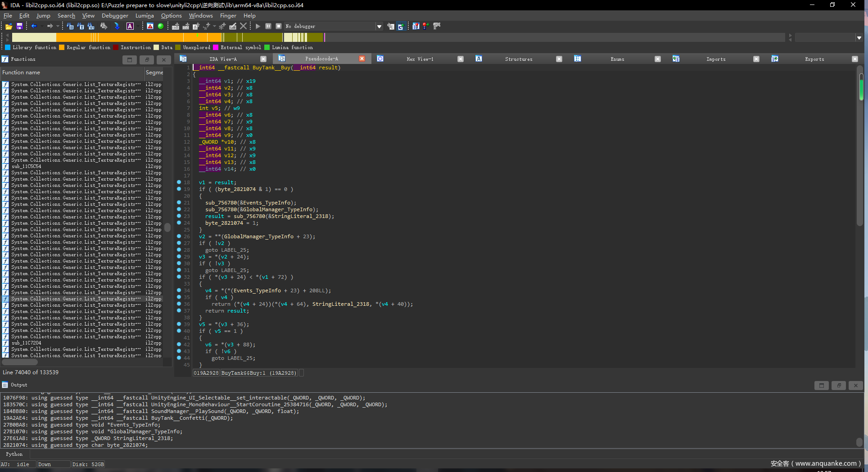Click the green circle toolbar icon
The height and width of the screenshot is (472, 868).
(161, 26)
